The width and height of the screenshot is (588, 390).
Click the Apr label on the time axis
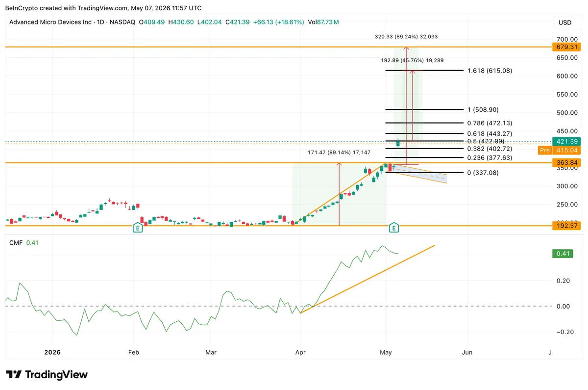tap(300, 352)
